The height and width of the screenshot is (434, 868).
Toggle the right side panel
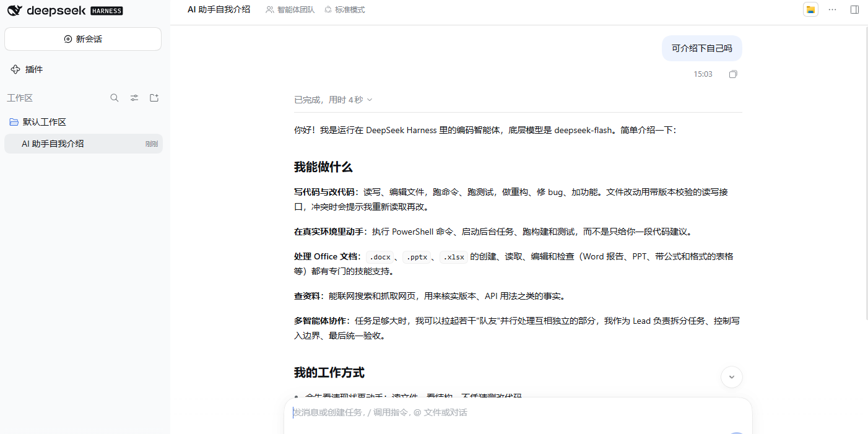pos(854,9)
